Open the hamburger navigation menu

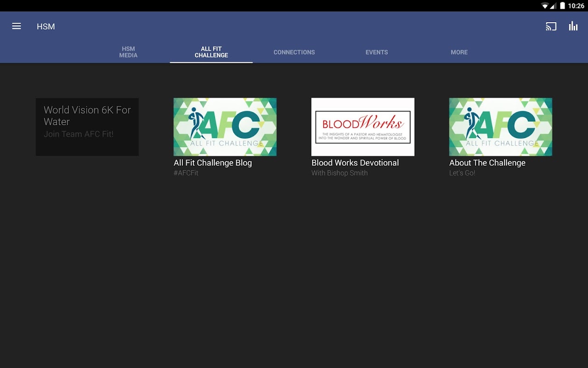click(x=17, y=26)
